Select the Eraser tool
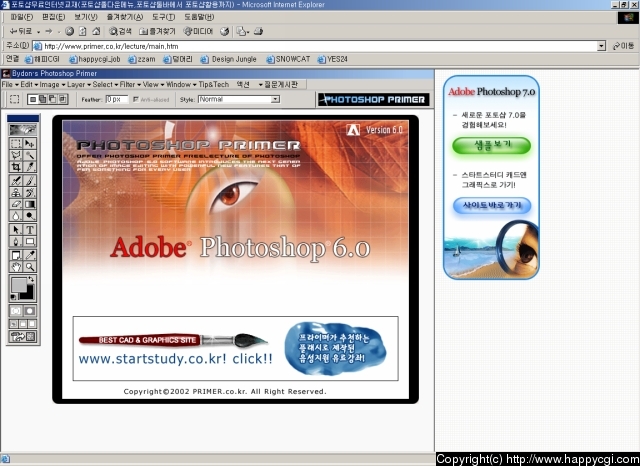Image resolution: width=640 pixels, height=466 pixels. pos(16,204)
